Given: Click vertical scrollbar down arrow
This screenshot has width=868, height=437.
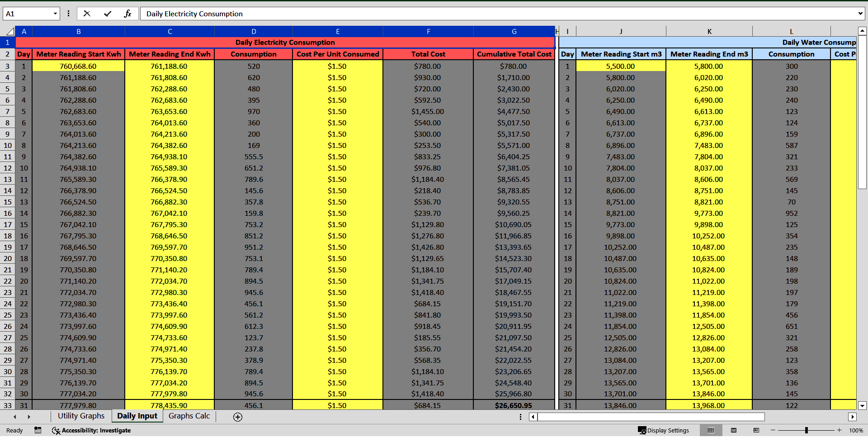Looking at the screenshot, I should point(862,406).
